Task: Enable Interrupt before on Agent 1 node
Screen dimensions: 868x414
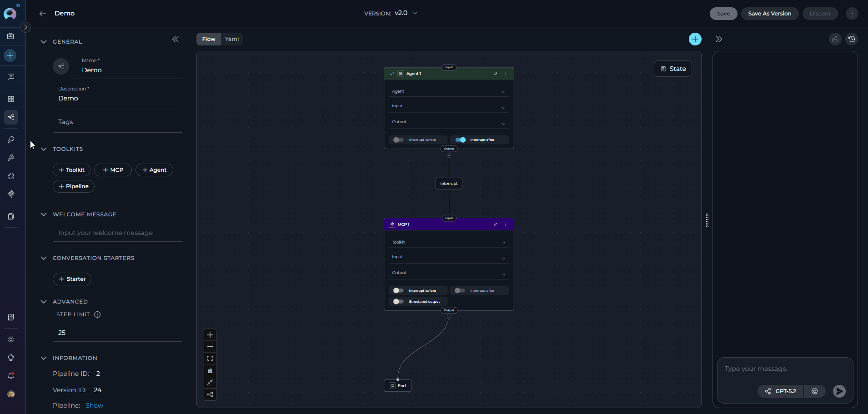Action: click(398, 140)
